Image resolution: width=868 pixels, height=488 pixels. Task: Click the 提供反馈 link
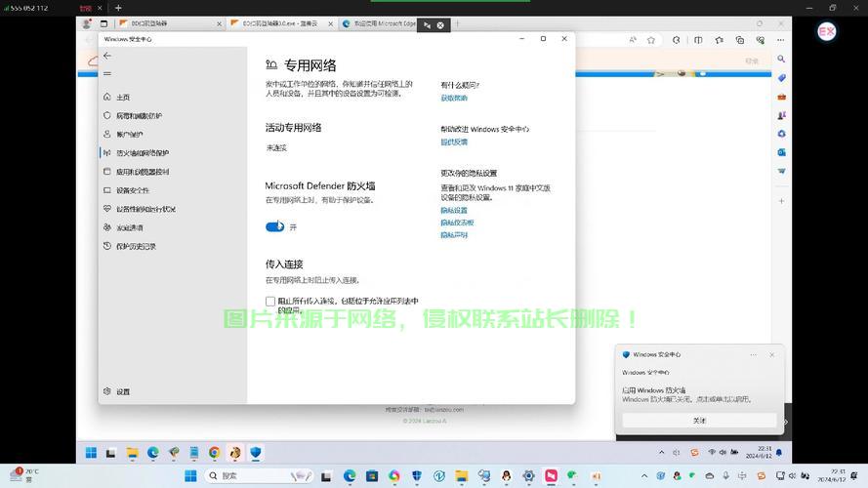click(x=454, y=142)
